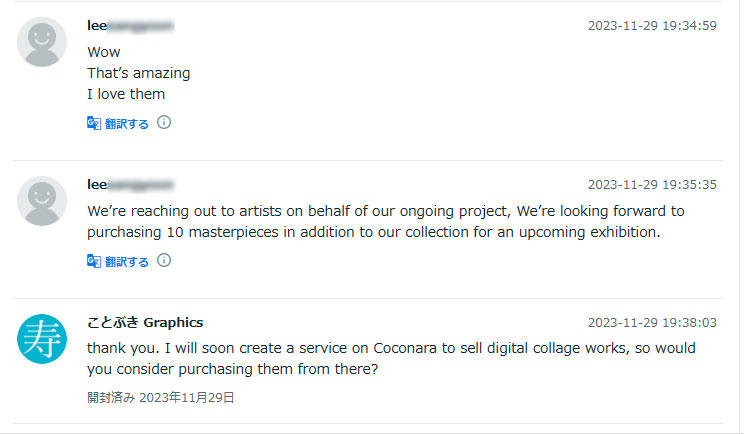Click 翻訳する under the "I love them" message
The image size is (744, 434).
point(127,124)
